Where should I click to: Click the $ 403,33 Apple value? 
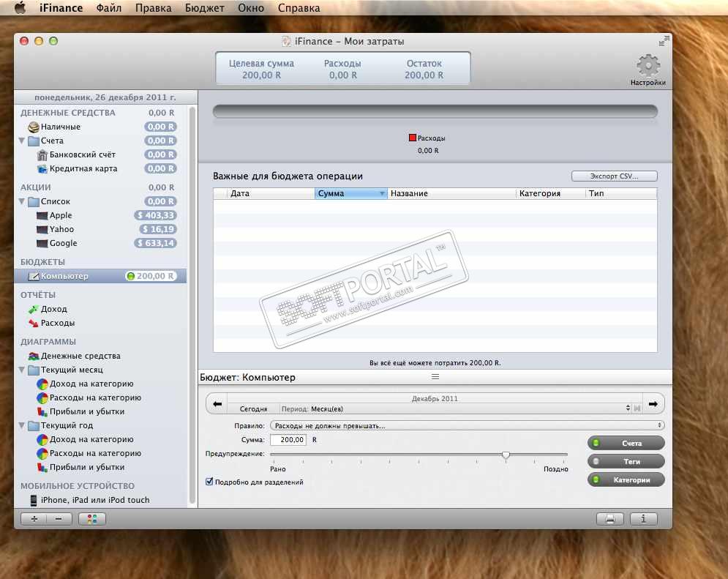pyautogui.click(x=156, y=215)
